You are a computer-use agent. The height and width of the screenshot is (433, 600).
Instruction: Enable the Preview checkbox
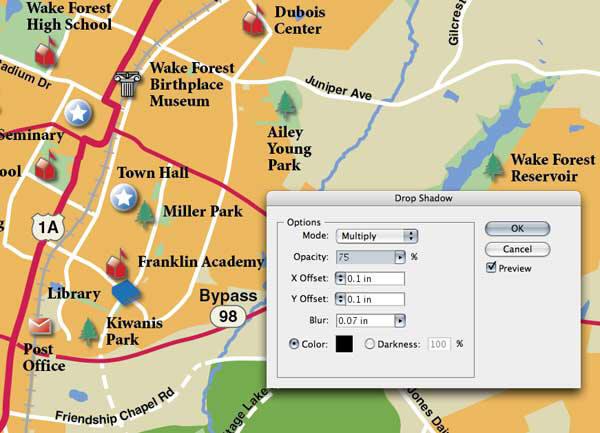[x=491, y=267]
